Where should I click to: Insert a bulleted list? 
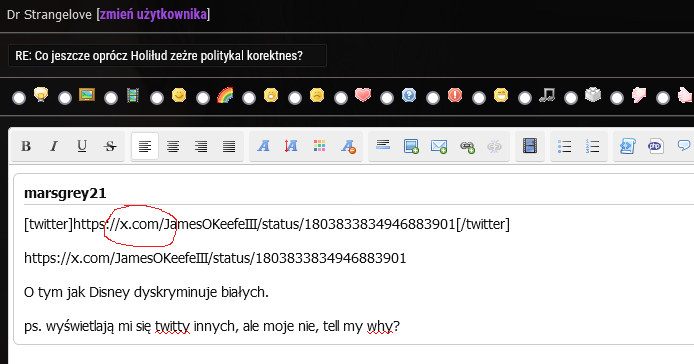coord(564,146)
